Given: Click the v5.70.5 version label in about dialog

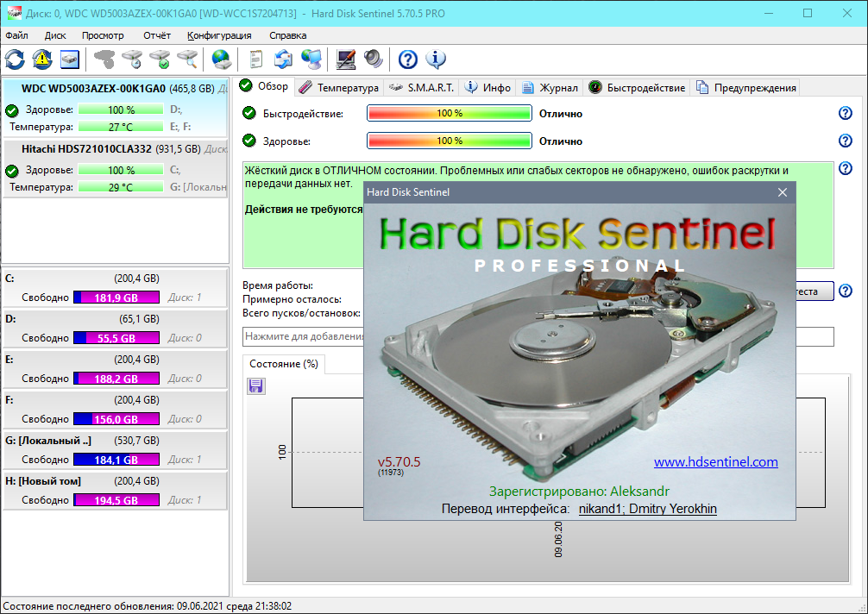Looking at the screenshot, I should click(399, 462).
